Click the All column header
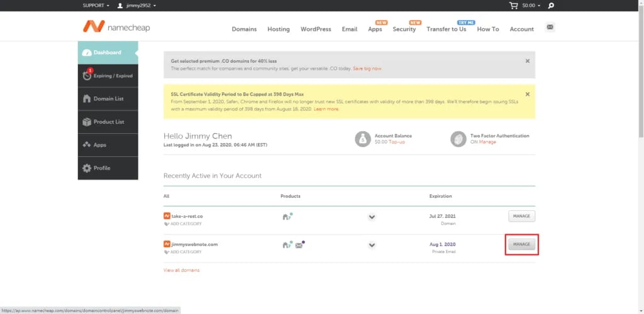This screenshot has height=314, width=644. (x=166, y=196)
